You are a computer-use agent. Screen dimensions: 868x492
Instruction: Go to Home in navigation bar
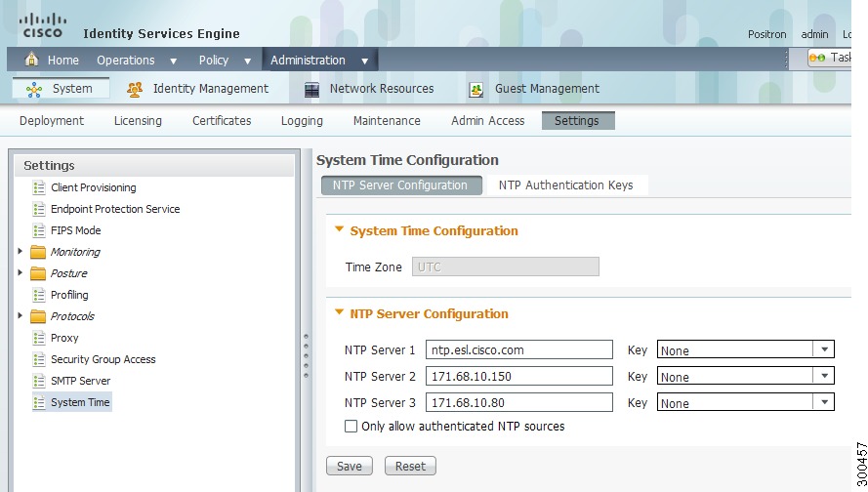click(63, 60)
